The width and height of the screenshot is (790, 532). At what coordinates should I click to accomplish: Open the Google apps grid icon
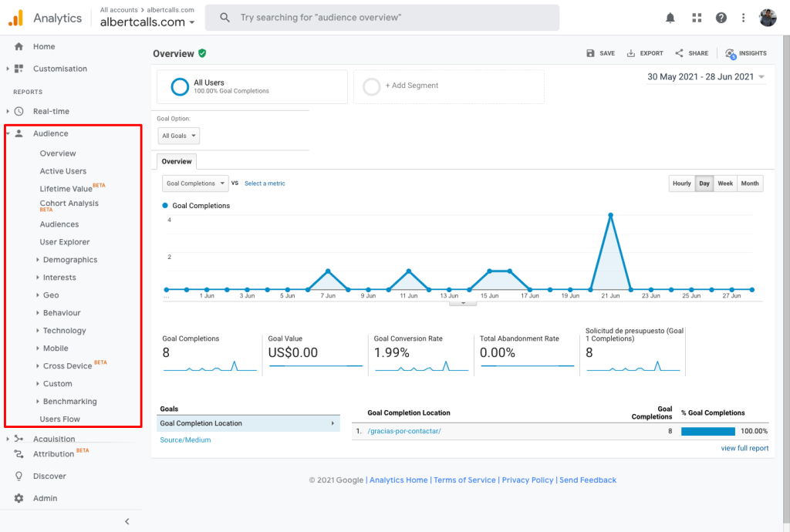pyautogui.click(x=697, y=18)
